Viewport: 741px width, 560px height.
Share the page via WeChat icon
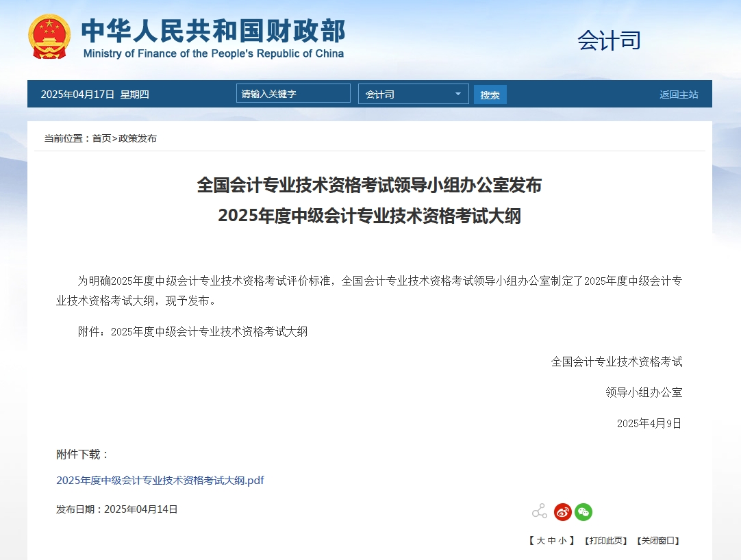click(x=583, y=512)
